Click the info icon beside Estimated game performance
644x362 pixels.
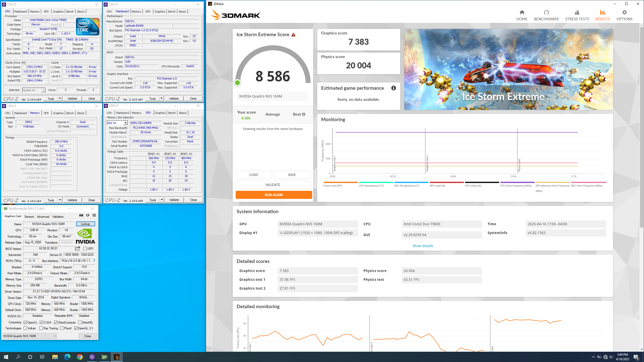pyautogui.click(x=394, y=88)
